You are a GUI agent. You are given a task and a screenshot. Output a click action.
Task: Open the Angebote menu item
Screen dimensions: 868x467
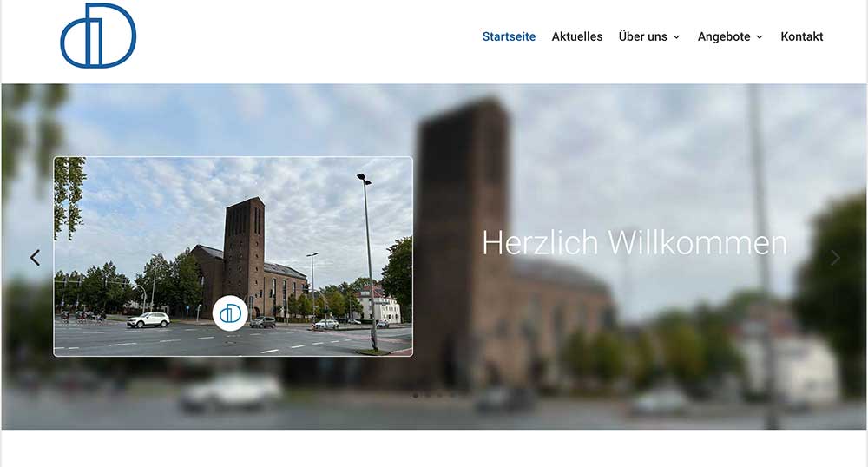(724, 36)
